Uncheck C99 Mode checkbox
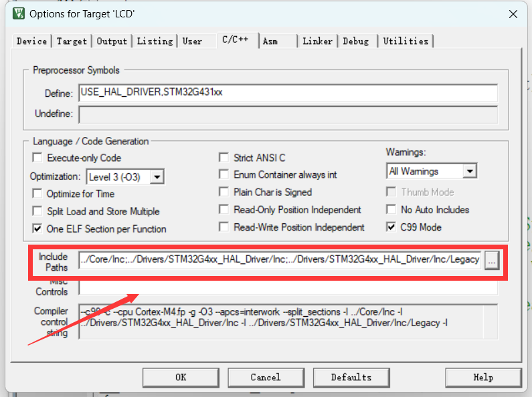 coord(391,227)
